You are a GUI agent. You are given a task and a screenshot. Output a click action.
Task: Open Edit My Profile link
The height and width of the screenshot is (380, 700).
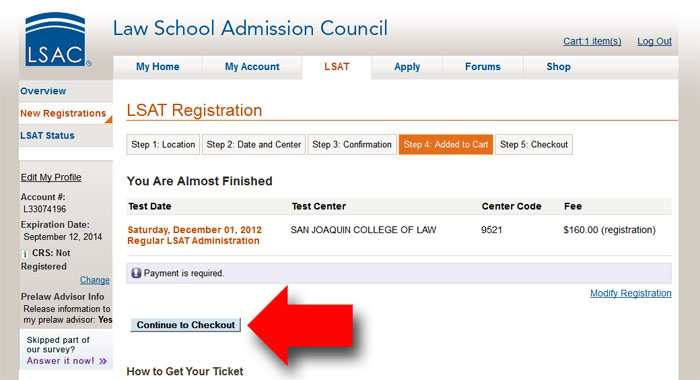pos(51,177)
